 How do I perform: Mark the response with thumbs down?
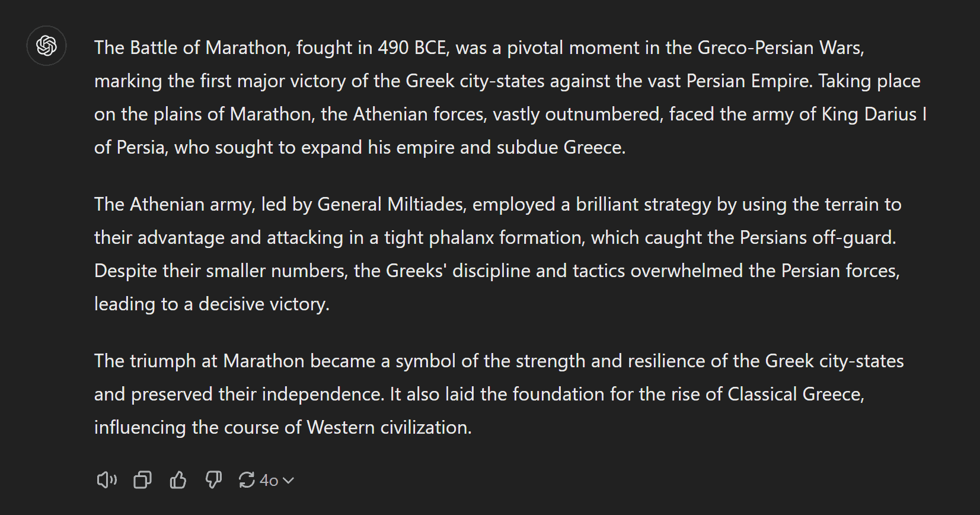pyautogui.click(x=213, y=479)
